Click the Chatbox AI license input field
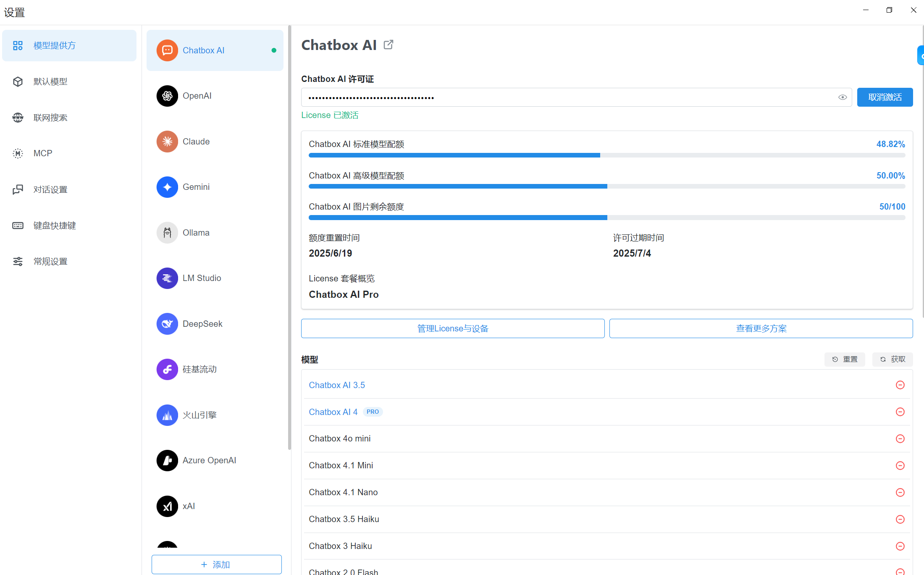Image resolution: width=924 pixels, height=575 pixels. click(x=567, y=97)
